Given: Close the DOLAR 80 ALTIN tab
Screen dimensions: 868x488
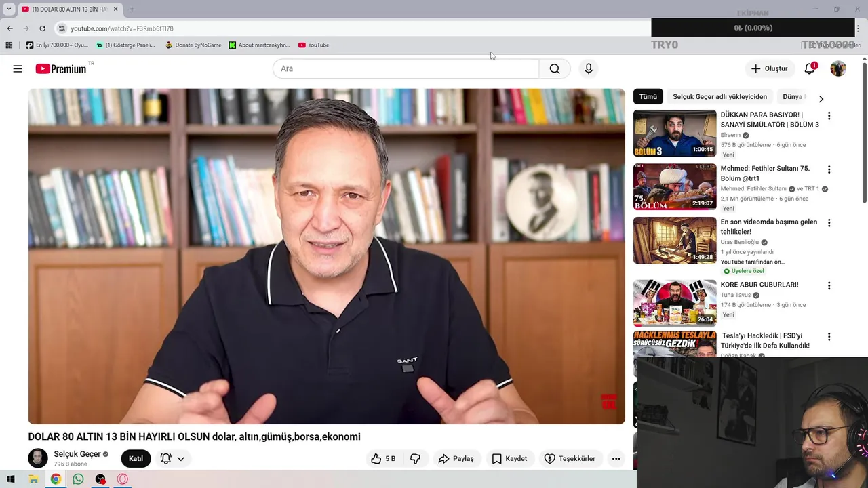Looking at the screenshot, I should pos(115,9).
